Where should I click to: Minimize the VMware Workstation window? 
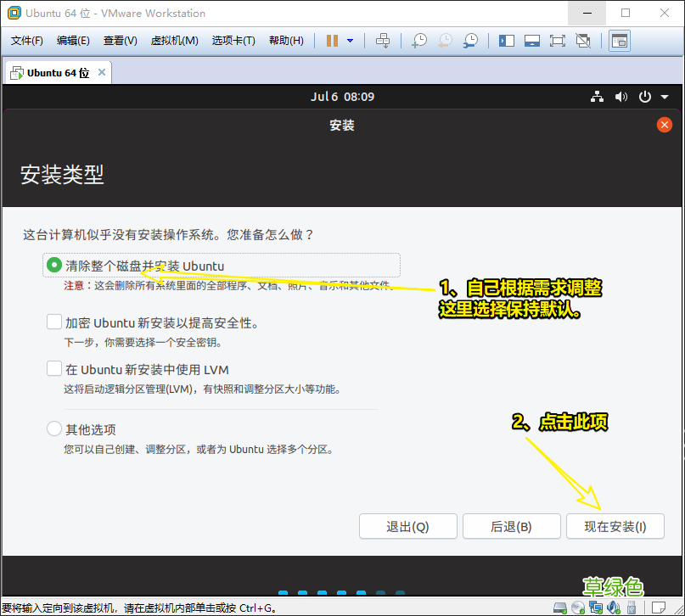pyautogui.click(x=587, y=13)
